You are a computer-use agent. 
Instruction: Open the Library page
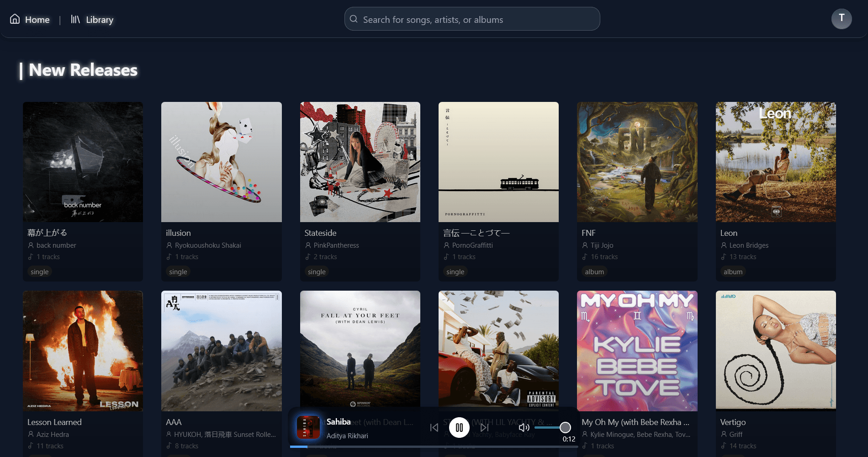[x=92, y=20]
